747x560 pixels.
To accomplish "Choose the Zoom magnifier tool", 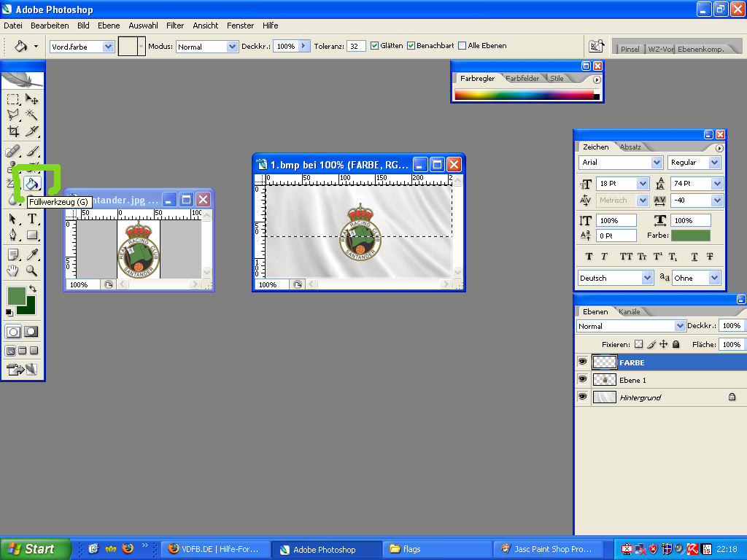I will click(32, 271).
